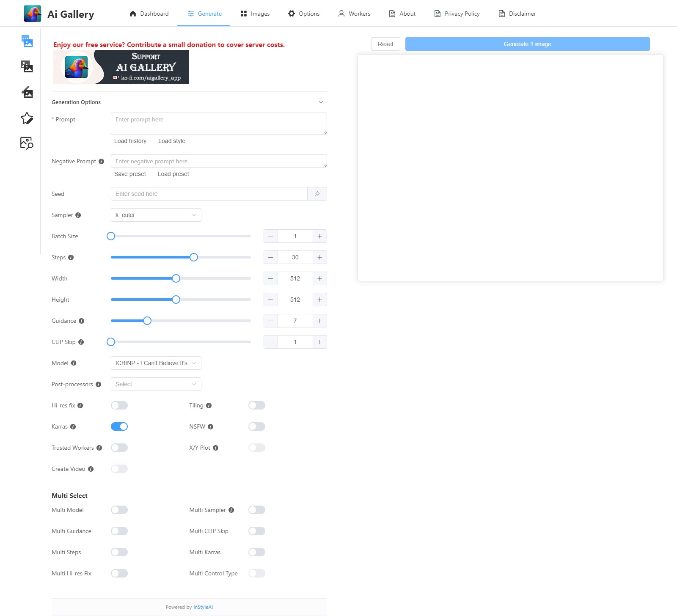Go to the Dashboard tab
The height and width of the screenshot is (616, 677).
149,14
